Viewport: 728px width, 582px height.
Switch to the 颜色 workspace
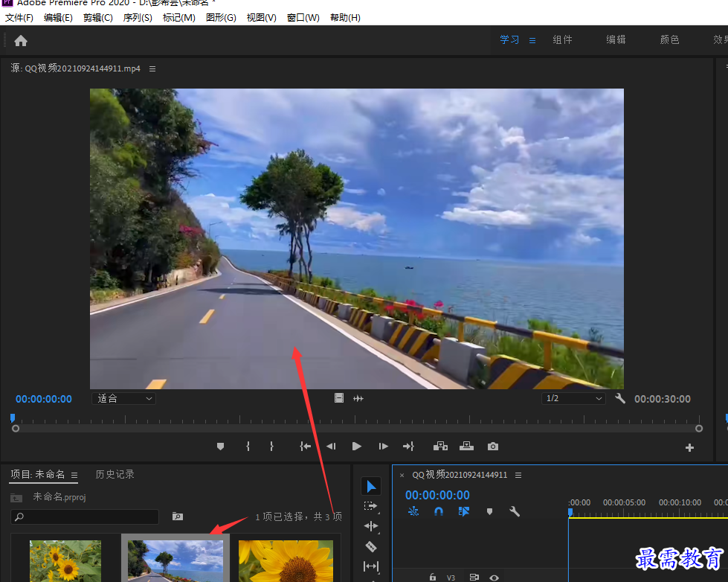pyautogui.click(x=669, y=40)
